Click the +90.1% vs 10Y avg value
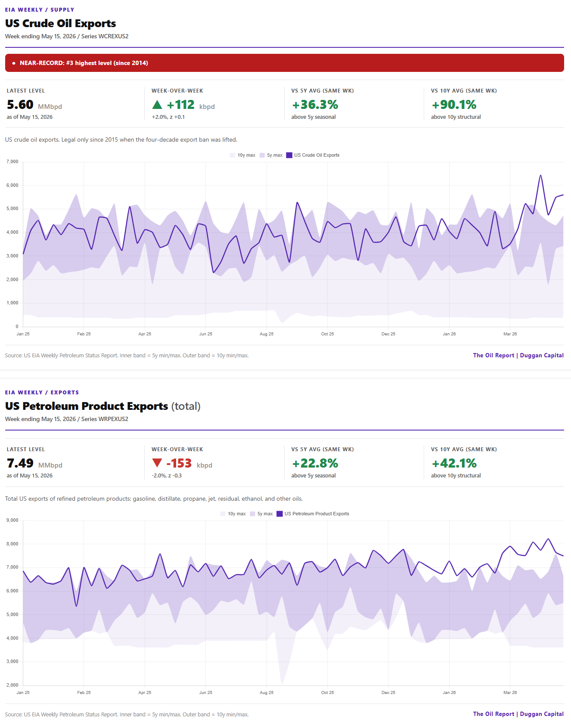 [454, 105]
